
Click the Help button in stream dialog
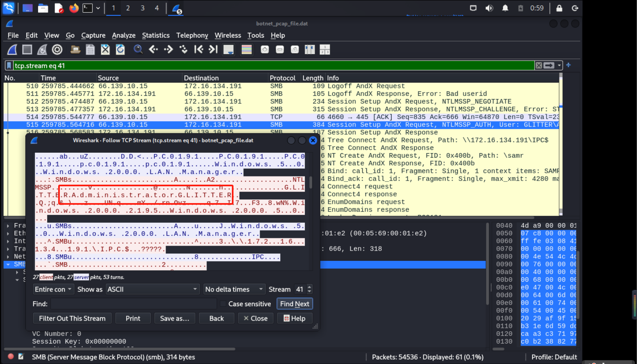(295, 318)
